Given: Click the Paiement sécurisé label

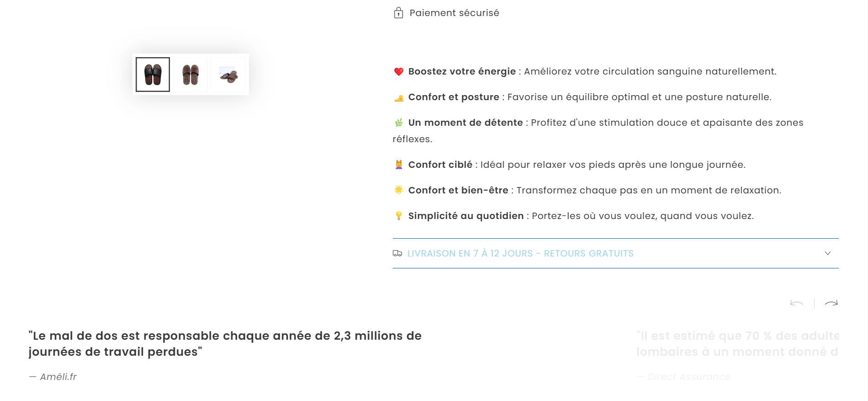Looking at the screenshot, I should [454, 13].
